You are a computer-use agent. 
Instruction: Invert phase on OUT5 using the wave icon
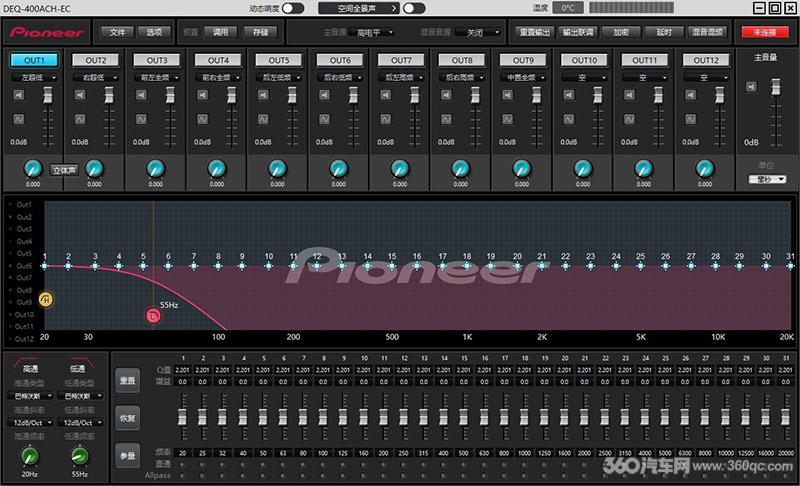[263, 119]
